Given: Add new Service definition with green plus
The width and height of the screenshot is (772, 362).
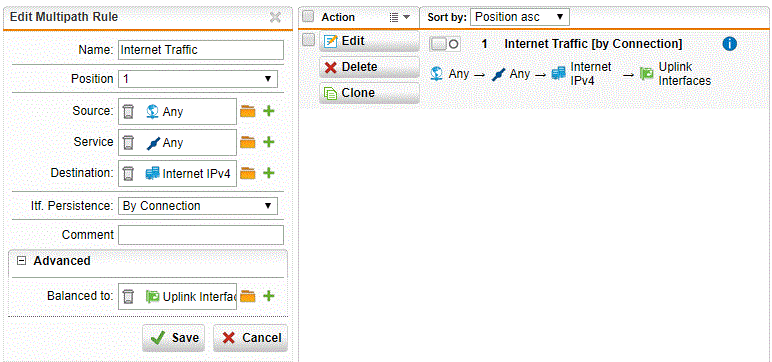Looking at the screenshot, I should tap(269, 142).
